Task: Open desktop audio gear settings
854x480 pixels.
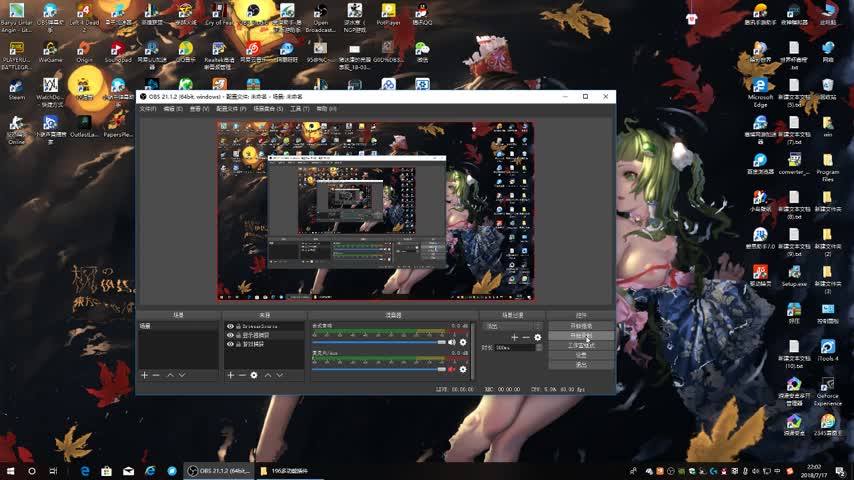Action: [x=463, y=342]
